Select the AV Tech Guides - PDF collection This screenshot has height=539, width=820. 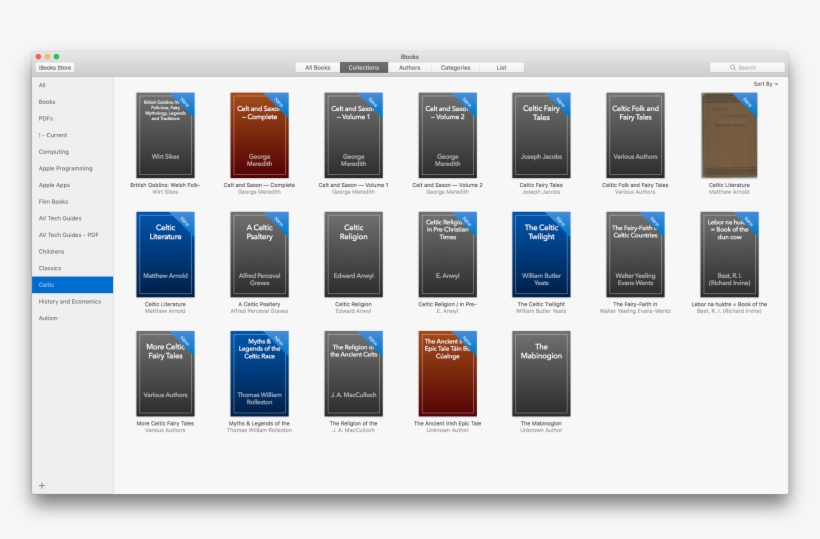[x=72, y=235]
